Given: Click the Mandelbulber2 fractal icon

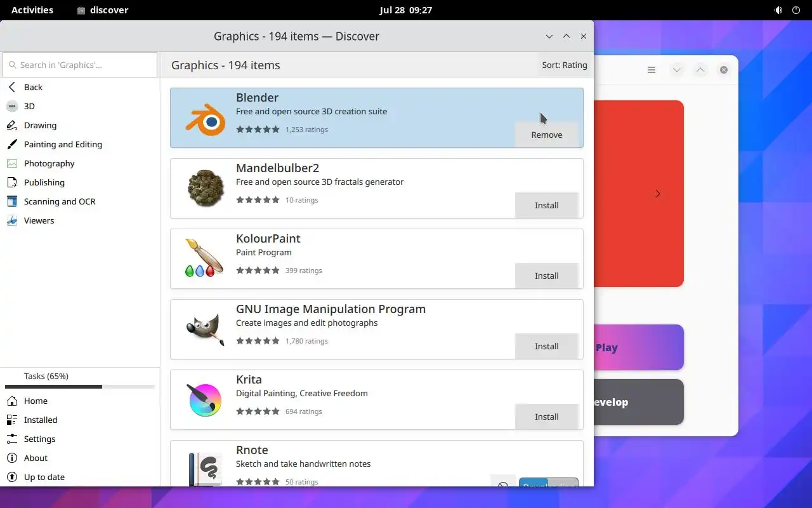Looking at the screenshot, I should (205, 188).
